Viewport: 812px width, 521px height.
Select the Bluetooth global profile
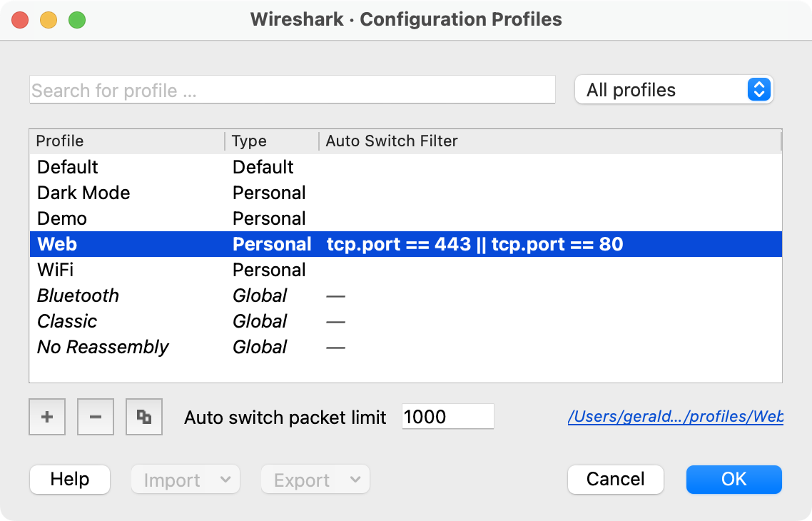[78, 295]
